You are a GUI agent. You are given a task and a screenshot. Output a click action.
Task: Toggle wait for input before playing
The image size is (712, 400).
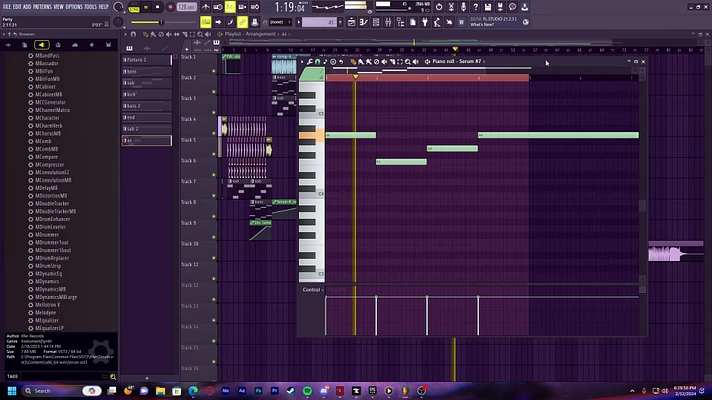click(x=218, y=7)
